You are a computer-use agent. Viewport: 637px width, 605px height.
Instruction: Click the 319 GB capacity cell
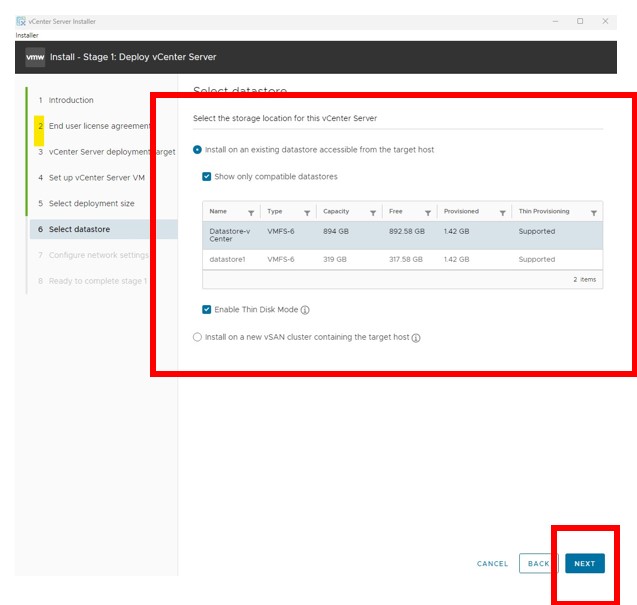click(x=335, y=259)
